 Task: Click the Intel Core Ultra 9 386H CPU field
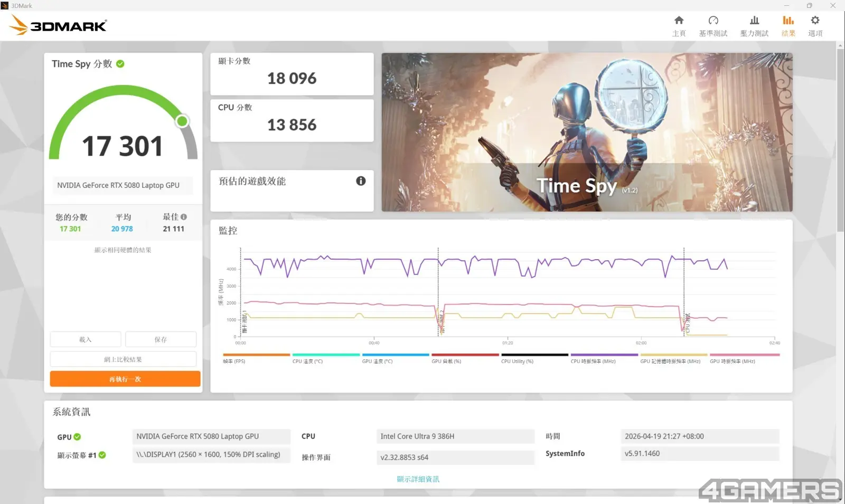click(455, 436)
